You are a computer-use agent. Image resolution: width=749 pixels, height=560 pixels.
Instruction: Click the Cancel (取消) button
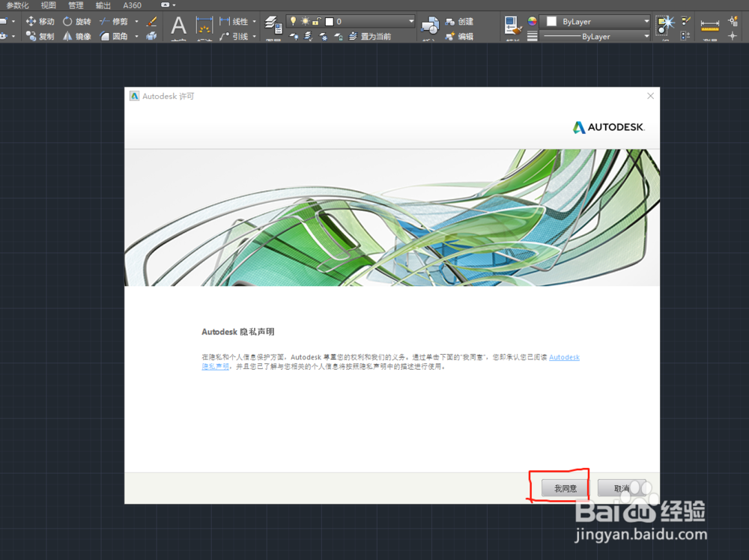coord(622,488)
